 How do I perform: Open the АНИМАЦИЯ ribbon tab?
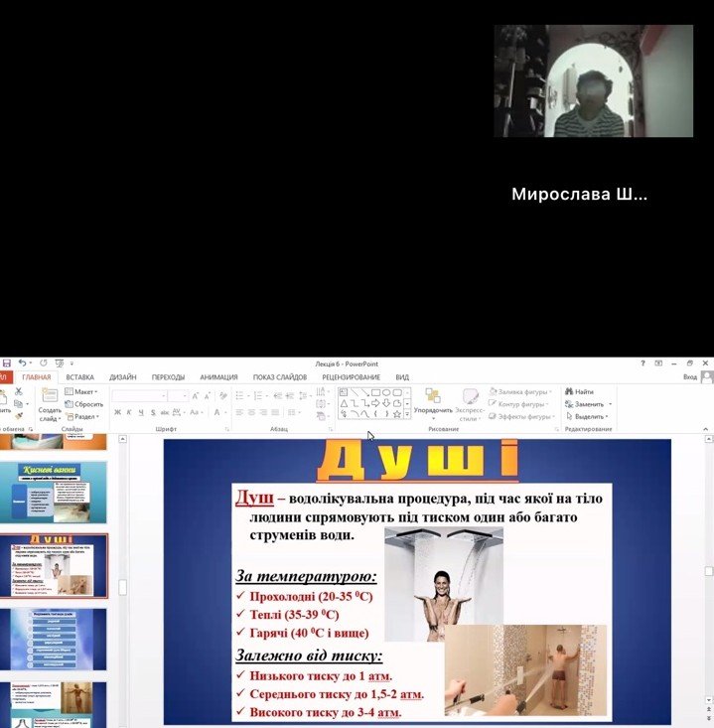click(218, 377)
